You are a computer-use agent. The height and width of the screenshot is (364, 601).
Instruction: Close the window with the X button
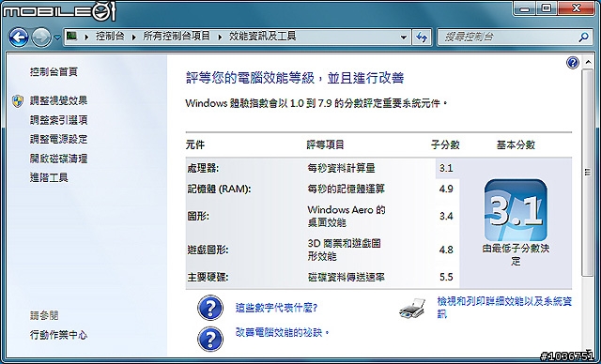pos(576,8)
